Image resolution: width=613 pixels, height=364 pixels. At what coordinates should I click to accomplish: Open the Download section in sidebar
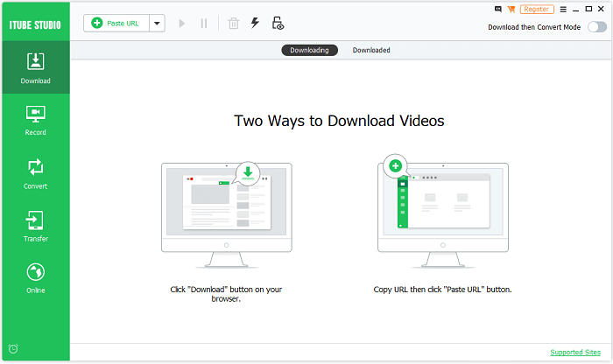click(x=35, y=68)
